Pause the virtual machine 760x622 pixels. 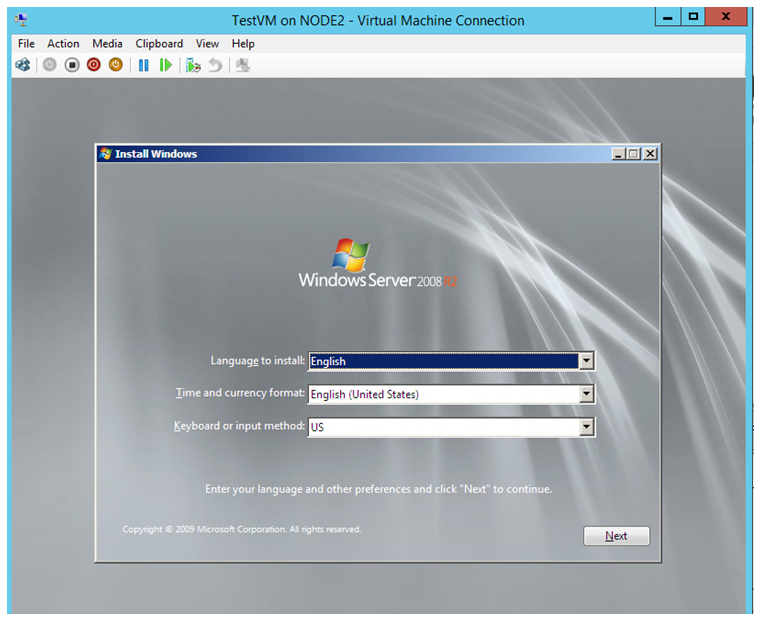(143, 65)
